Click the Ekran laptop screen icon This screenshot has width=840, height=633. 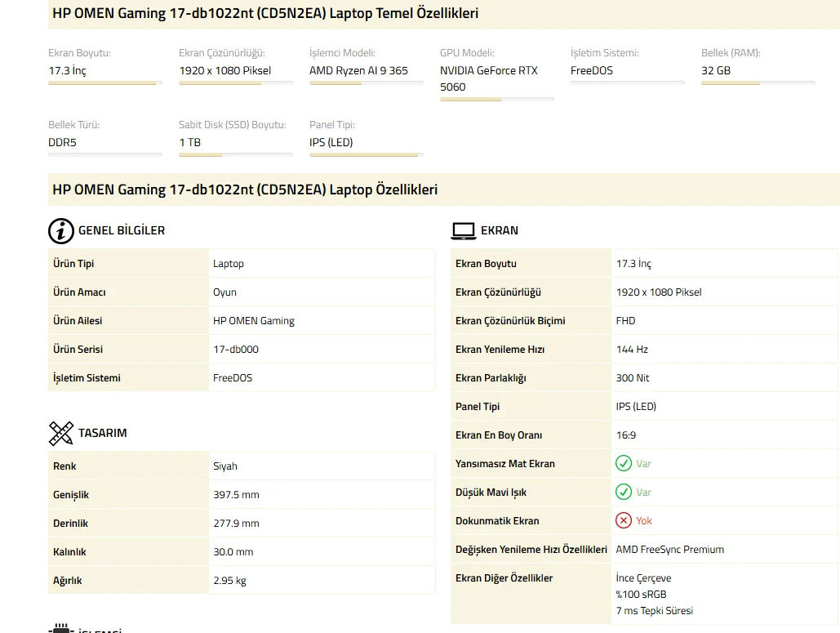[x=464, y=231]
